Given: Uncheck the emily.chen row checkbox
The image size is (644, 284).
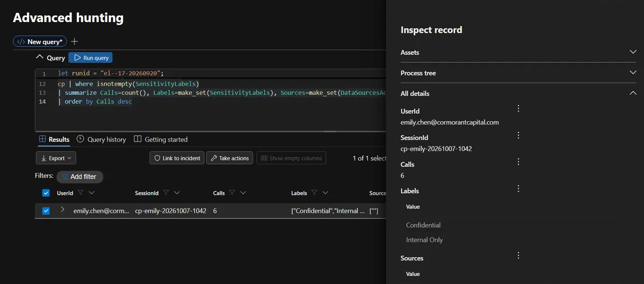Looking at the screenshot, I should (46, 211).
